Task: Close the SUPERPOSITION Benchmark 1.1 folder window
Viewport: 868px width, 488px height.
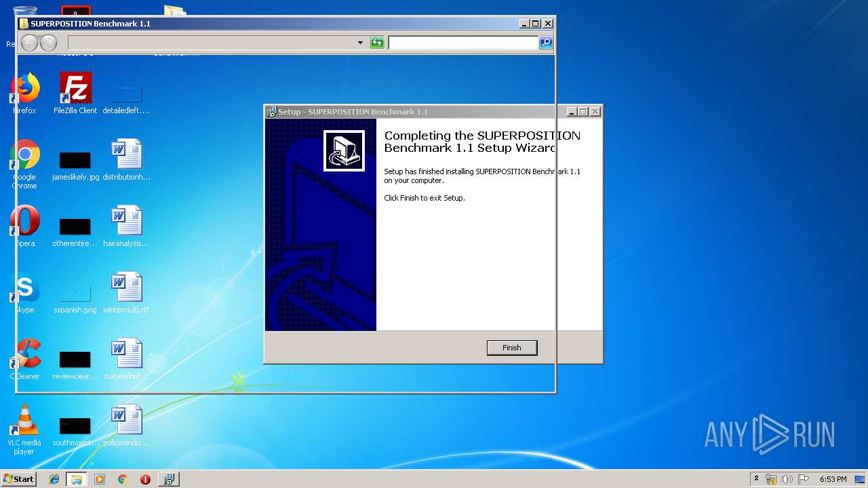Action: click(548, 24)
